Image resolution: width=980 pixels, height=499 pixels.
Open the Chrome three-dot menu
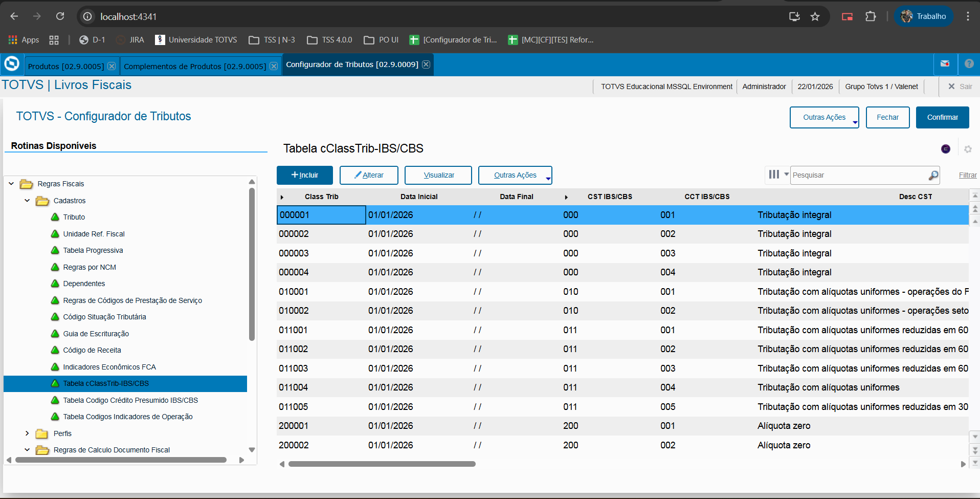click(x=968, y=16)
